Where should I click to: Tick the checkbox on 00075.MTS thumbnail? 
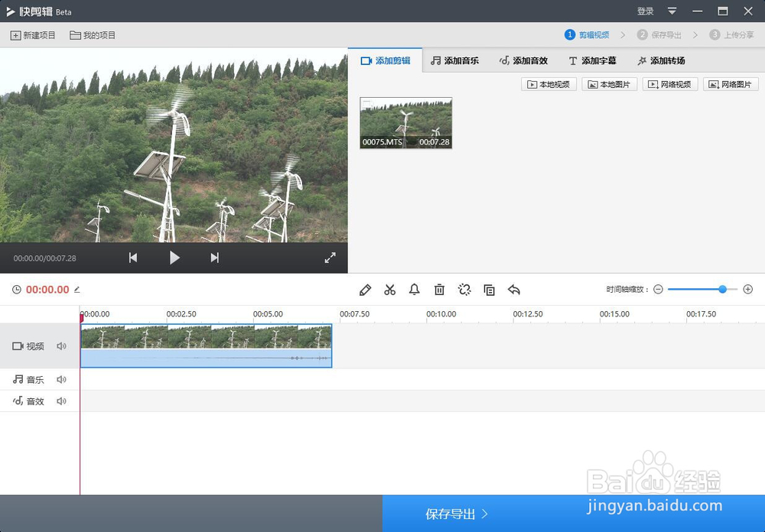[x=367, y=104]
